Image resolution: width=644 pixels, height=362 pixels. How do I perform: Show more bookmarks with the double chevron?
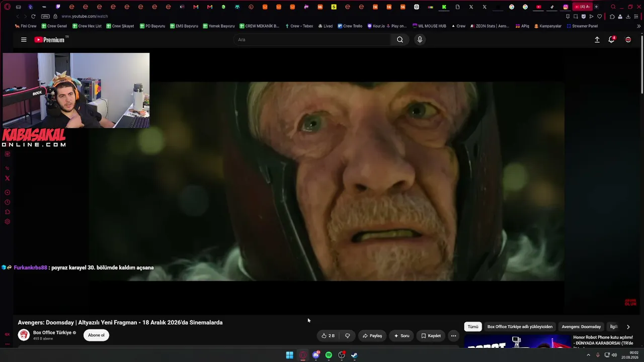click(x=639, y=26)
